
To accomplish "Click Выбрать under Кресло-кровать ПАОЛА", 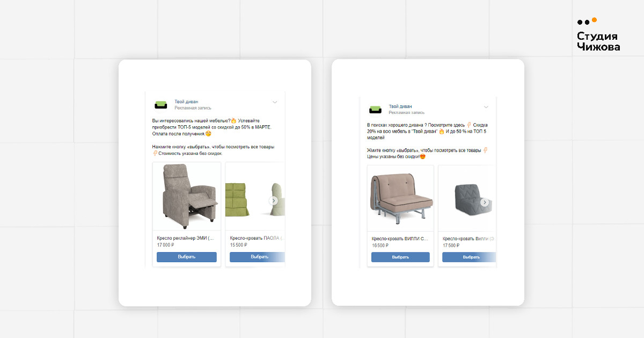I will point(257,257).
